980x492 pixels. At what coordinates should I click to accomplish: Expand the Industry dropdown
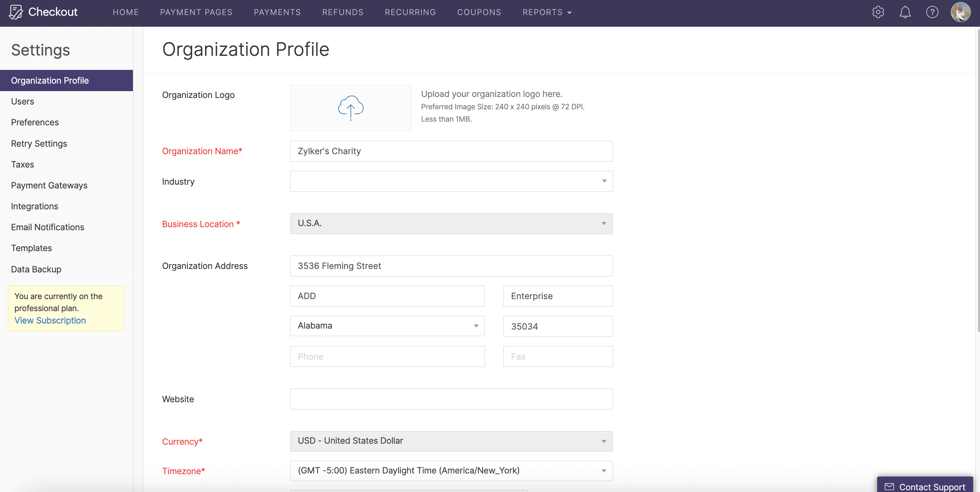tap(451, 182)
